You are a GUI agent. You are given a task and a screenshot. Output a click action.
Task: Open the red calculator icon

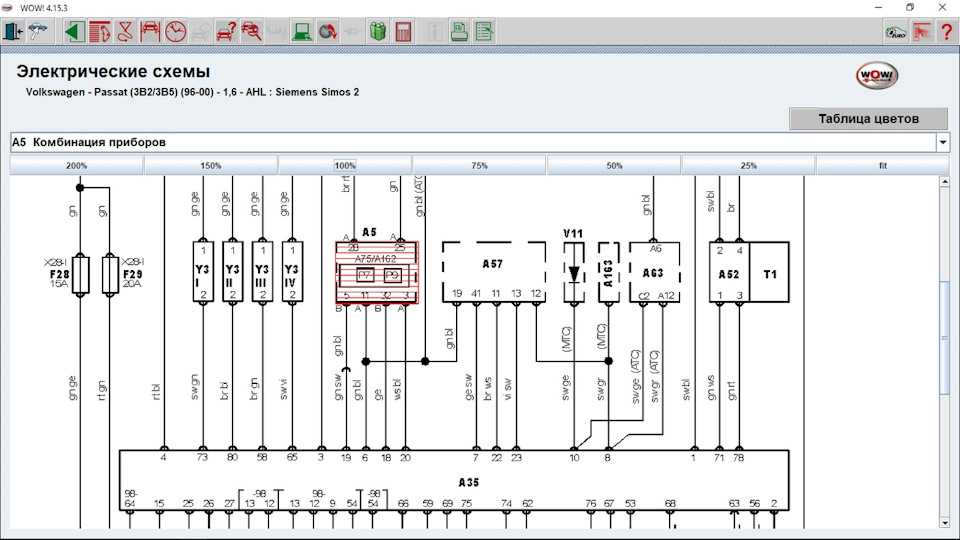pyautogui.click(x=403, y=31)
